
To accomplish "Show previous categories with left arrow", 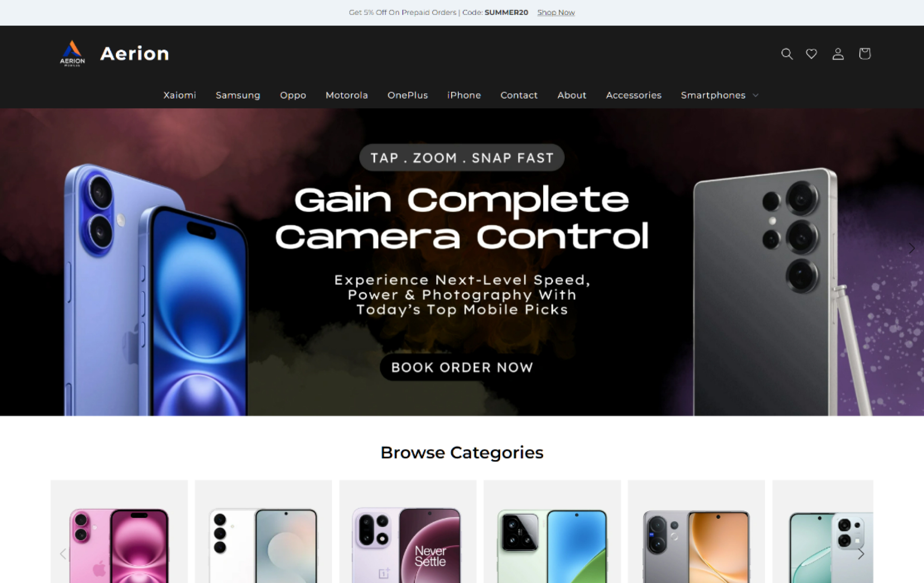I will pyautogui.click(x=63, y=554).
